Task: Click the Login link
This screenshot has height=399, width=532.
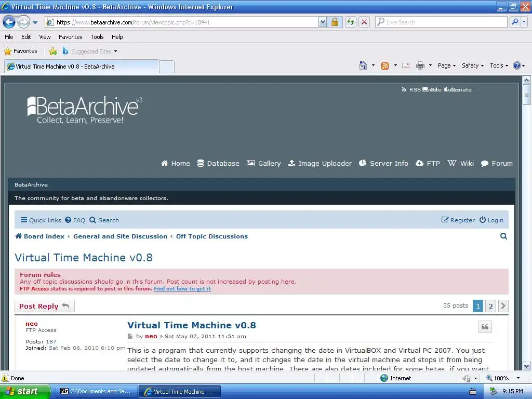Action: pos(491,220)
